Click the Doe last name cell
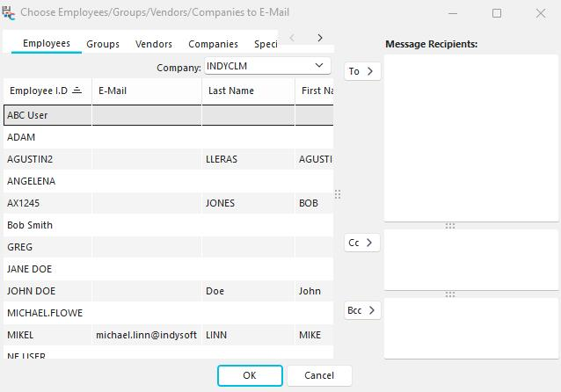 click(248, 291)
